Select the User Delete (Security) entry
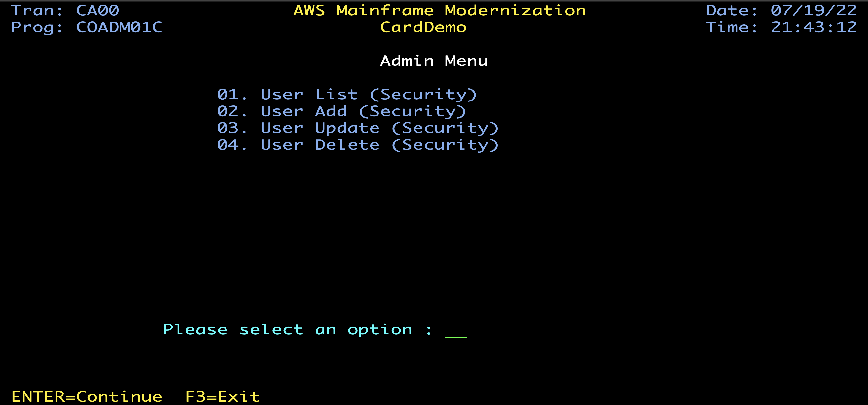Screen dimensions: 868x405 (358, 145)
